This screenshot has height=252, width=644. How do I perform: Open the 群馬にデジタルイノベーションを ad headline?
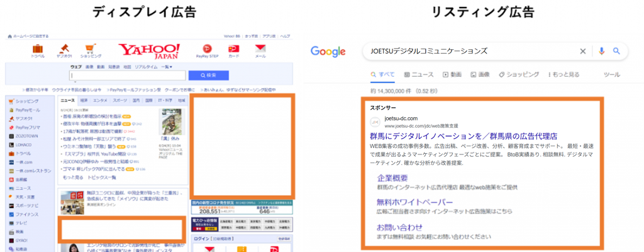[x=464, y=136]
